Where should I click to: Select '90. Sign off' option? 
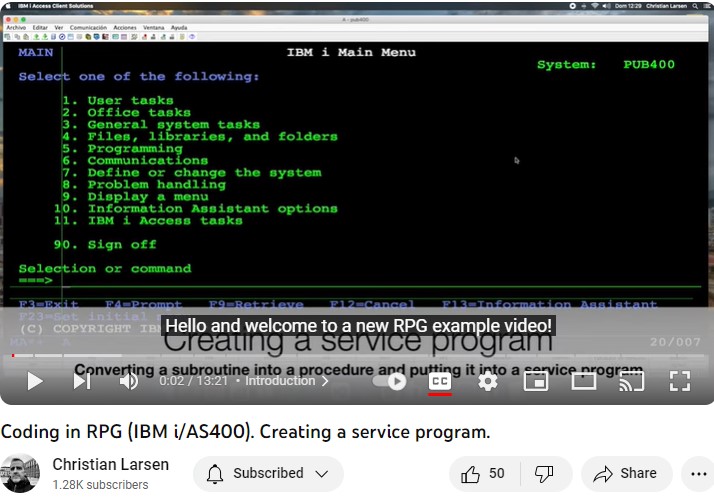(105, 245)
